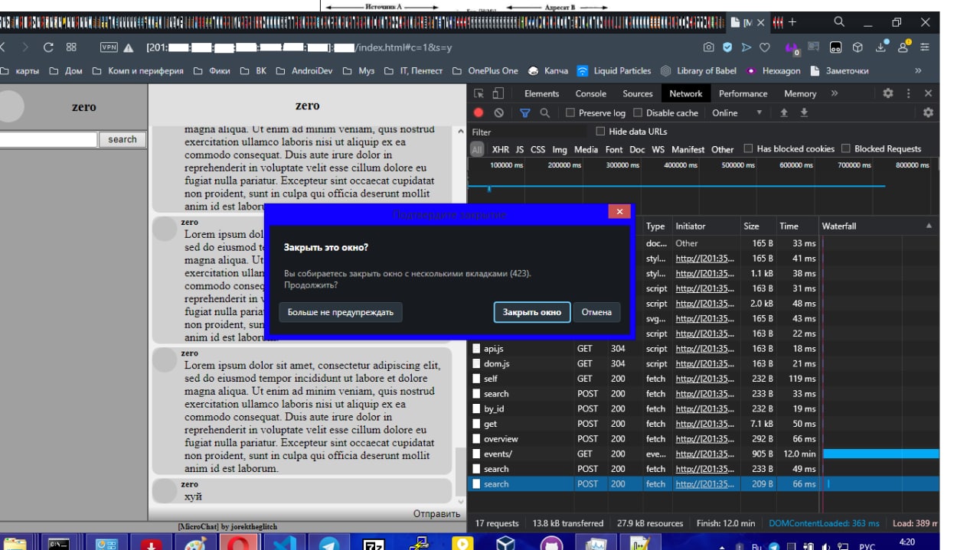Open the send flow arrow icon
This screenshot has width=980, height=550.
point(746,47)
